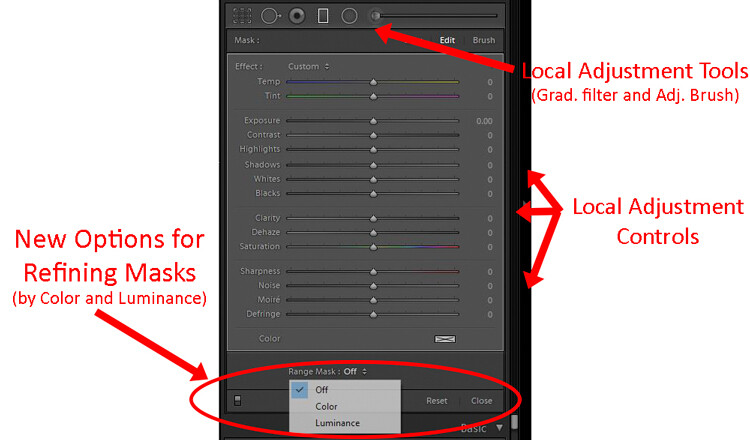This screenshot has height=440, width=750.
Task: Click the Clarity value field
Action: click(x=490, y=219)
